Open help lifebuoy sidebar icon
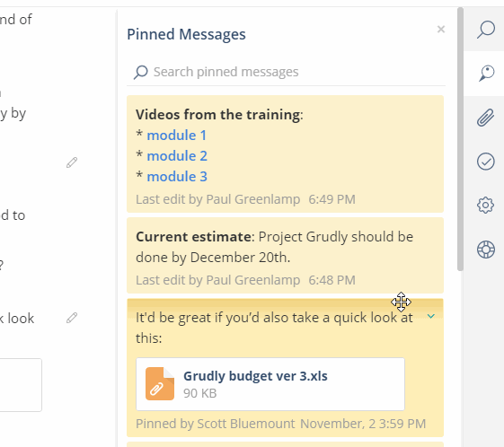 [486, 250]
